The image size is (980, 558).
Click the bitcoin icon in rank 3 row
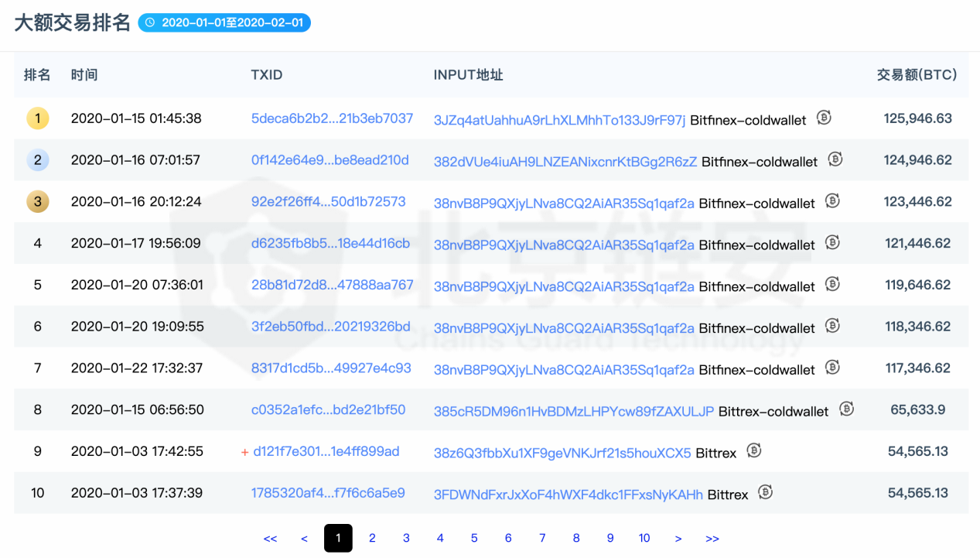[x=832, y=201]
